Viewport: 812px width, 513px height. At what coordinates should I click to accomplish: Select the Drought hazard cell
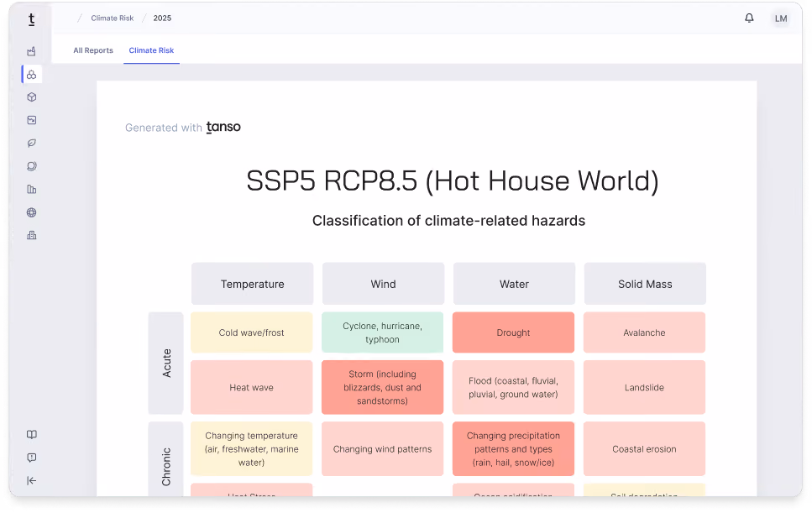point(513,332)
